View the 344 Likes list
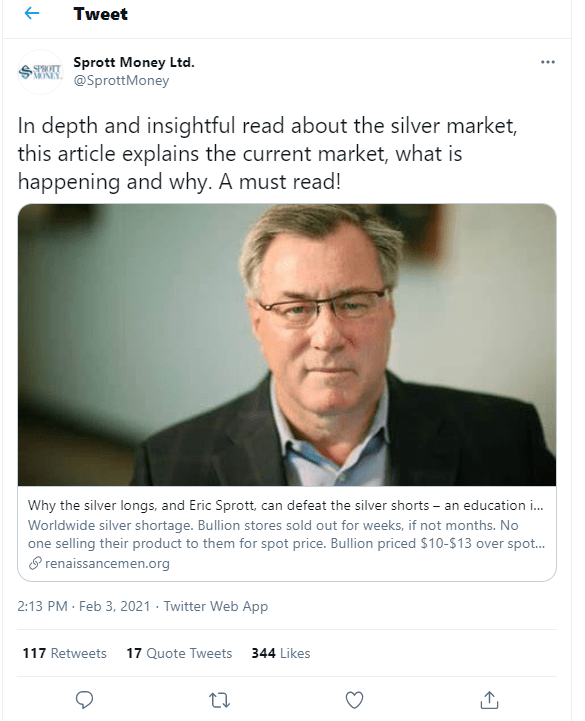Image resolution: width=585 pixels, height=721 pixels. click(x=281, y=653)
